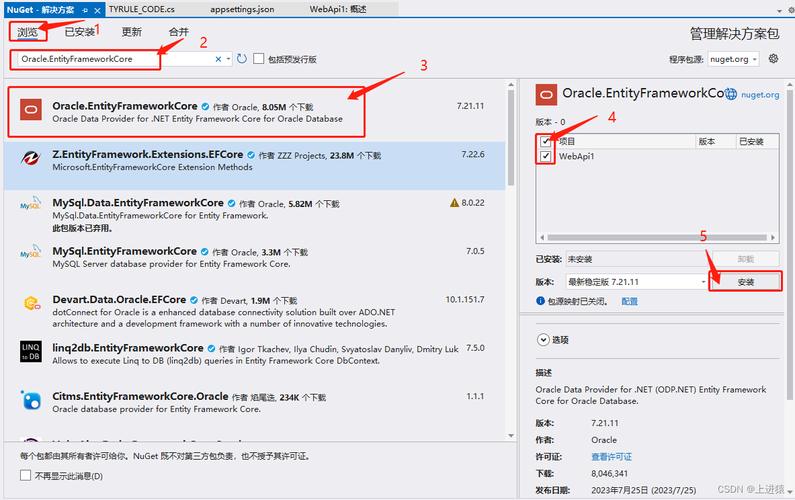Select the MySql.Data.EntityFrameworkCore package title
The height and width of the screenshot is (500, 795).
138,202
